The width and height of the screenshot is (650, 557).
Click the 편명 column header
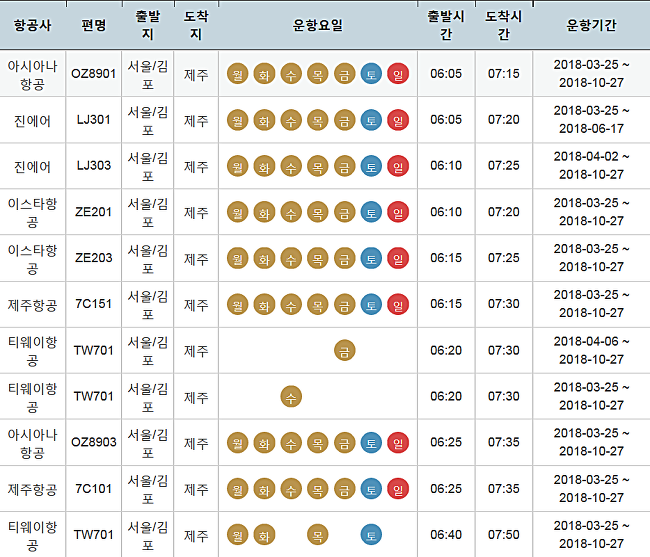pyautogui.click(x=94, y=25)
